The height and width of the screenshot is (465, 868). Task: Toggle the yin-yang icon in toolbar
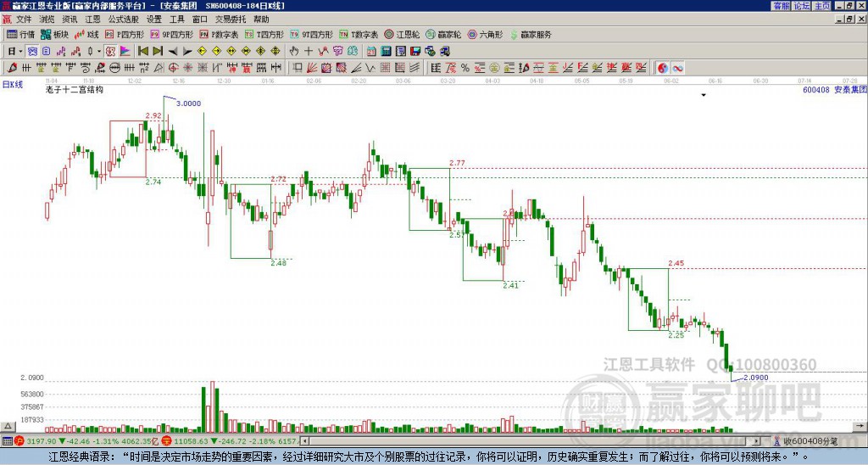click(663, 68)
